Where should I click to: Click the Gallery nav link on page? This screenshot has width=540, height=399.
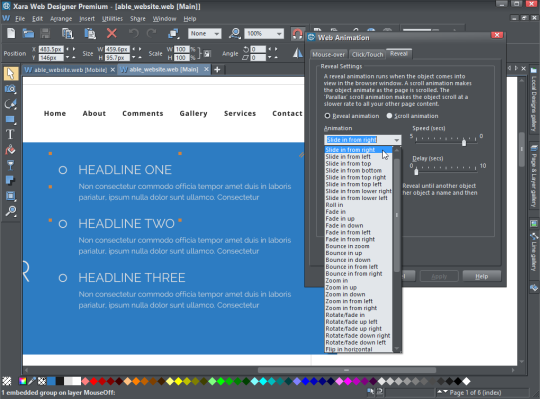coord(193,113)
